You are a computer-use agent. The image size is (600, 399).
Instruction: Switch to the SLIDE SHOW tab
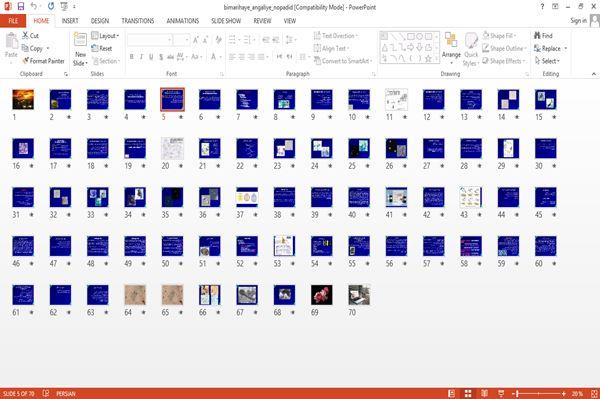[226, 21]
